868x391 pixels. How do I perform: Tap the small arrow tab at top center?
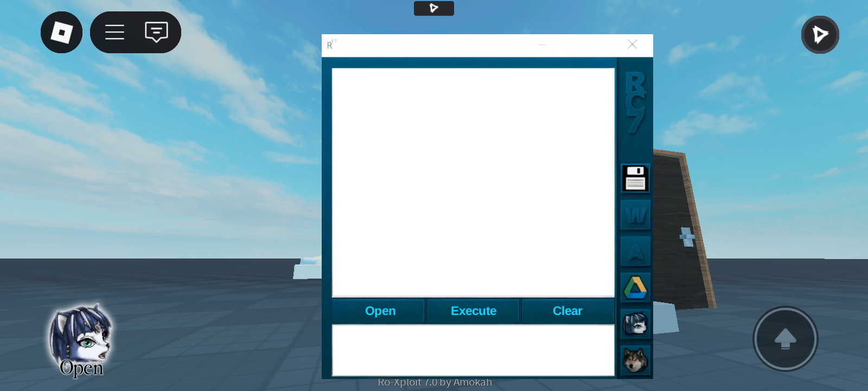coord(433,8)
